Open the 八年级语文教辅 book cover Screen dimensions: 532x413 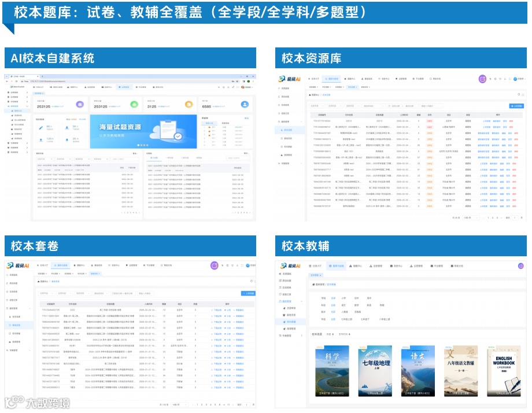461,371
